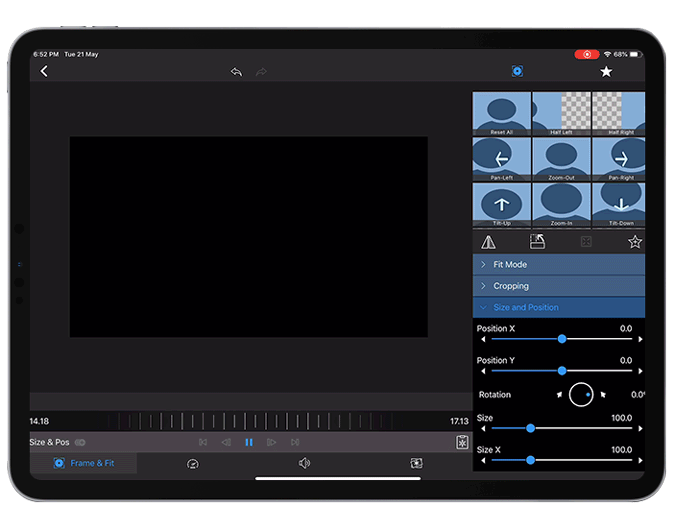Click the Size slider handle

pos(530,428)
